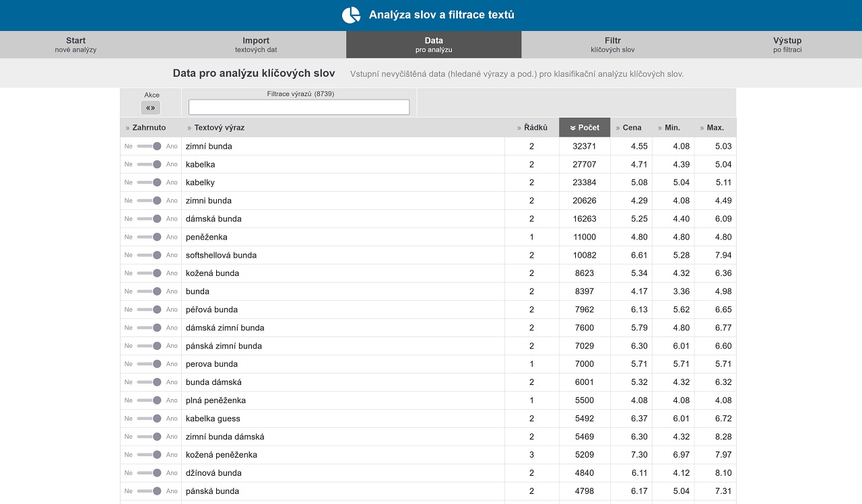Open the Výstup po filtraci tab
Image resolution: width=862 pixels, height=504 pixels.
(x=787, y=44)
